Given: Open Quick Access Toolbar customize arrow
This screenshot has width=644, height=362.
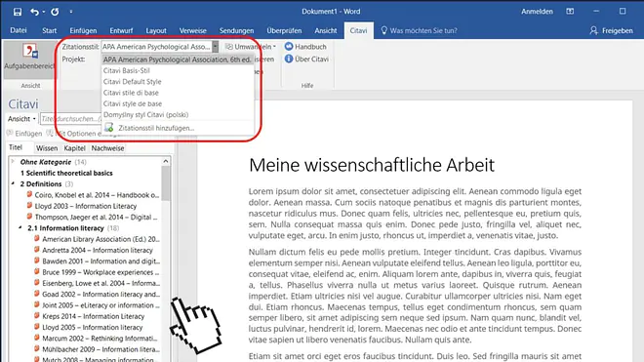Looking at the screenshot, I should click(x=71, y=12).
